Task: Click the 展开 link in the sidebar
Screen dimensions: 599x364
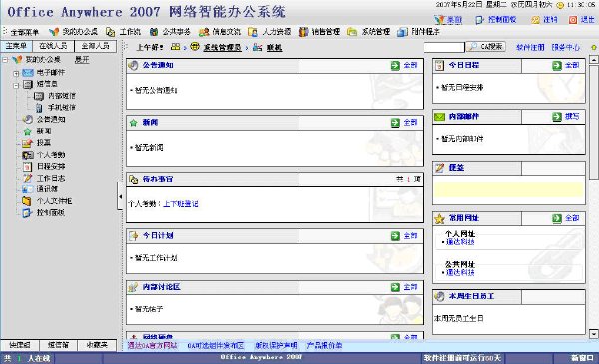Action: [82, 60]
